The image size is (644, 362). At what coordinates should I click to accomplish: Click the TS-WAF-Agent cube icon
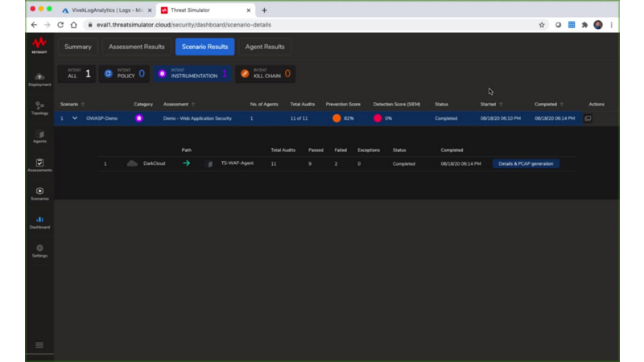(x=209, y=164)
